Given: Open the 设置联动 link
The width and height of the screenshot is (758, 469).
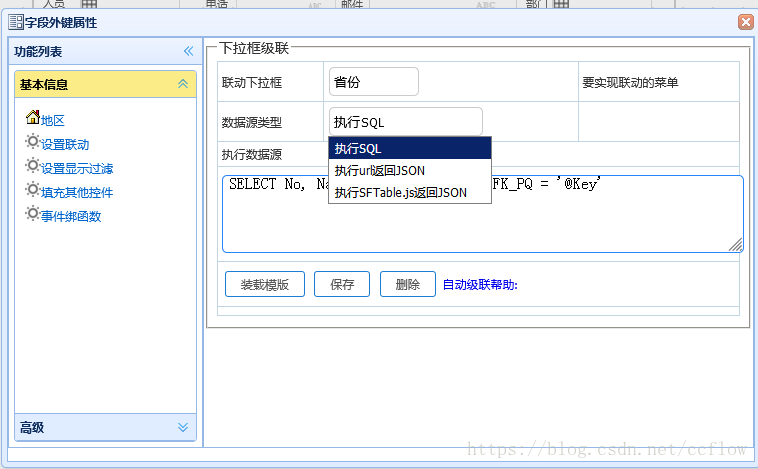Looking at the screenshot, I should 65,145.
